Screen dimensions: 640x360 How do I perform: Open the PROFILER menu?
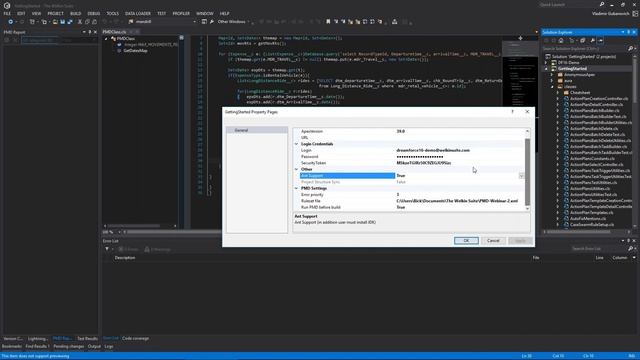(181, 13)
